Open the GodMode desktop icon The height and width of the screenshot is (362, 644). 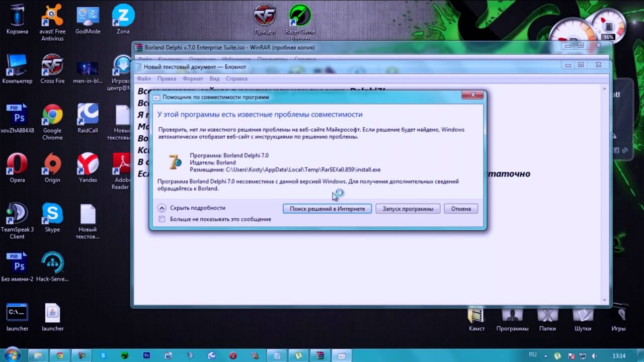click(88, 19)
